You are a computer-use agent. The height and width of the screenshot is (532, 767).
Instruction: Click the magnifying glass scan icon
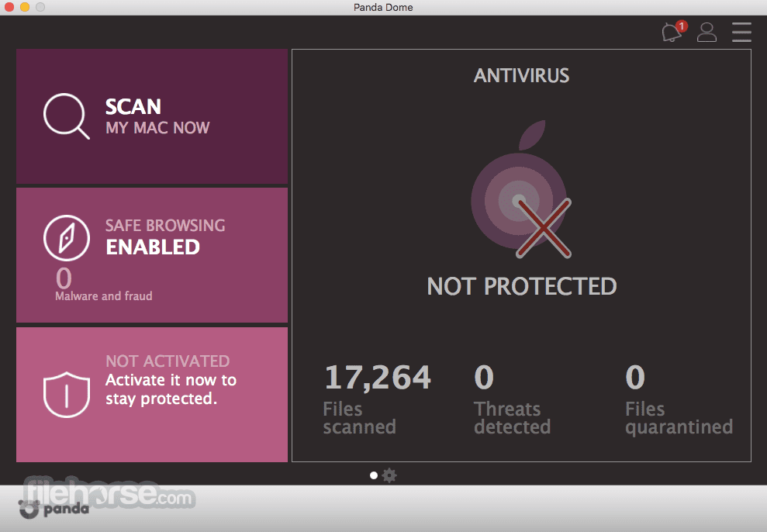point(67,116)
